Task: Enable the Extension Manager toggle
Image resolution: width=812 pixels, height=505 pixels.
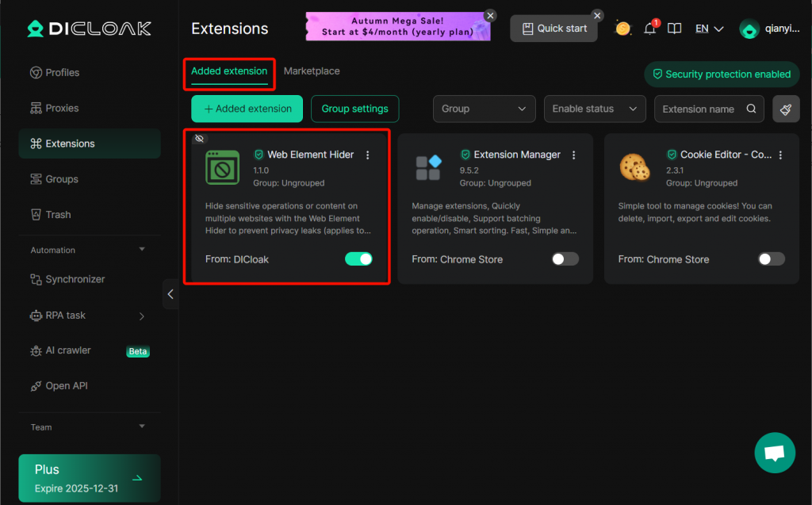Action: [x=565, y=259]
